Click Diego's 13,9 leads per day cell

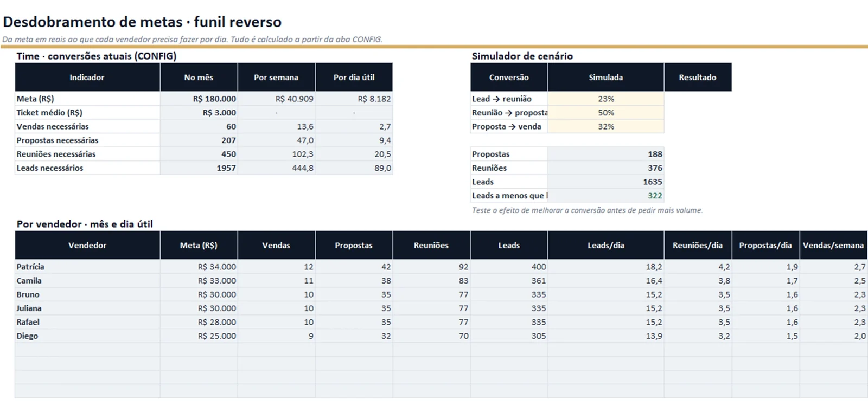tap(606, 336)
